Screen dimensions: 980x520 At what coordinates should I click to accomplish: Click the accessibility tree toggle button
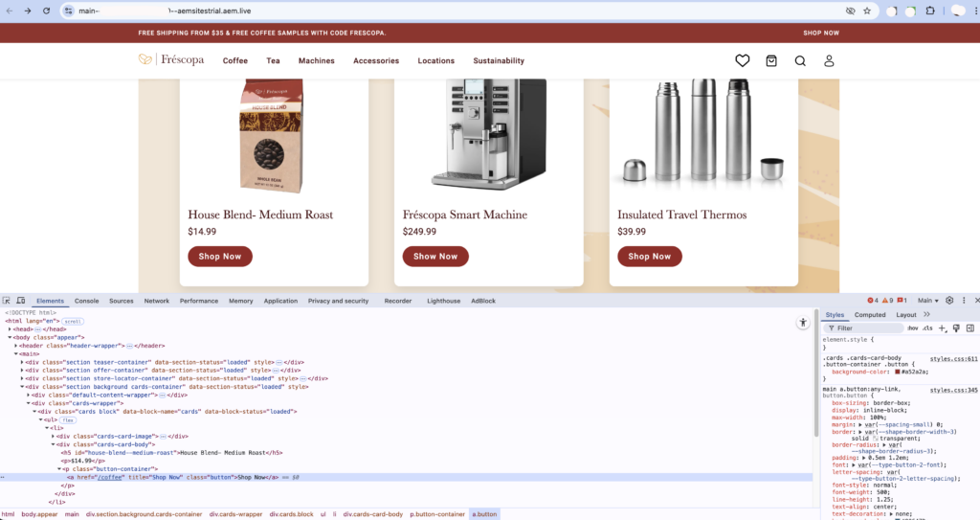click(803, 324)
